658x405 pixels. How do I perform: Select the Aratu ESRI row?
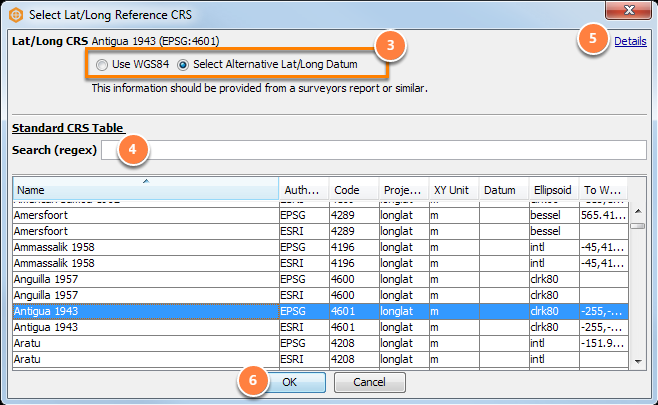pos(320,359)
